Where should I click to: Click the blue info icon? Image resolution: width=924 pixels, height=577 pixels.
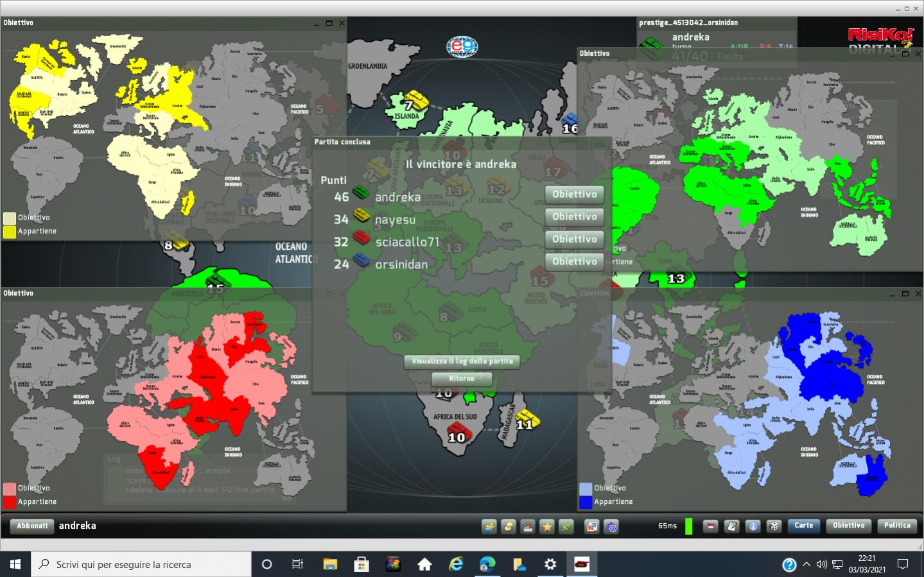[753, 526]
